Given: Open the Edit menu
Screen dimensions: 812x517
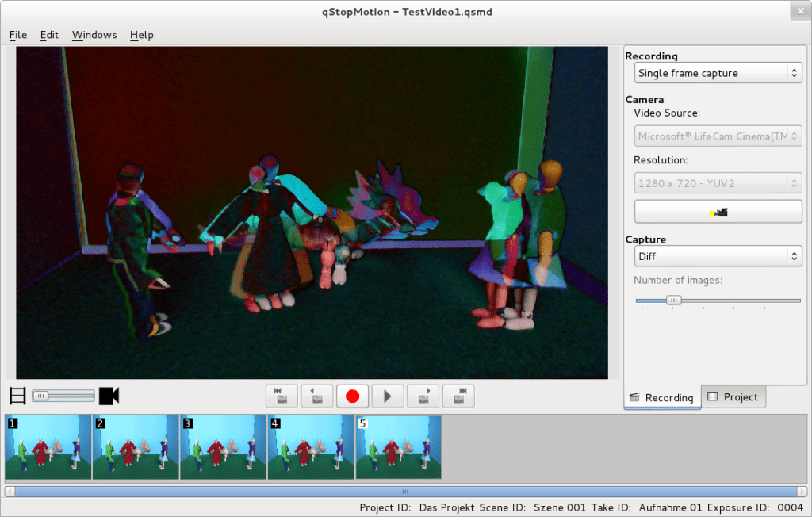Looking at the screenshot, I should tap(48, 35).
